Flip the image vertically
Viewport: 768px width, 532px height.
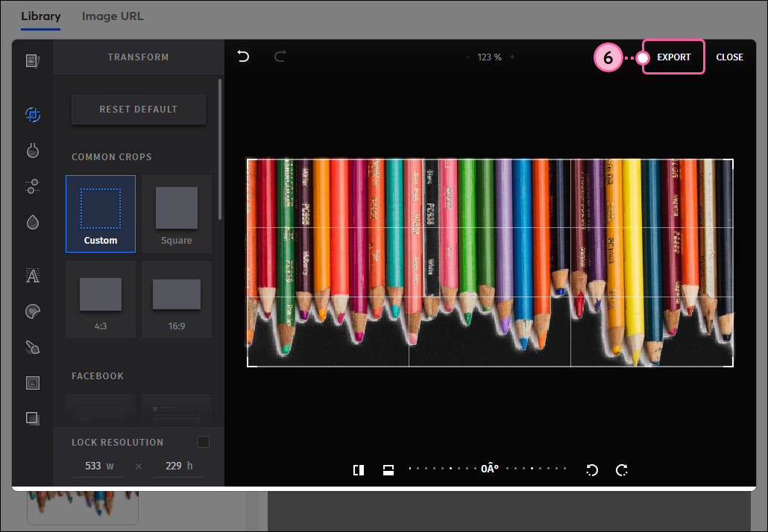388,470
